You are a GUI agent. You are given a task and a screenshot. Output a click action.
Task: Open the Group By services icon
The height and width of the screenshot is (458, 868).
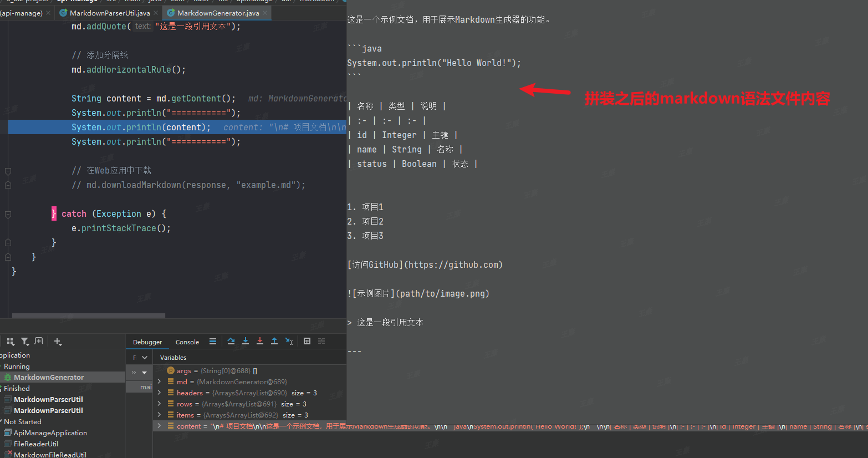pyautogui.click(x=10, y=342)
